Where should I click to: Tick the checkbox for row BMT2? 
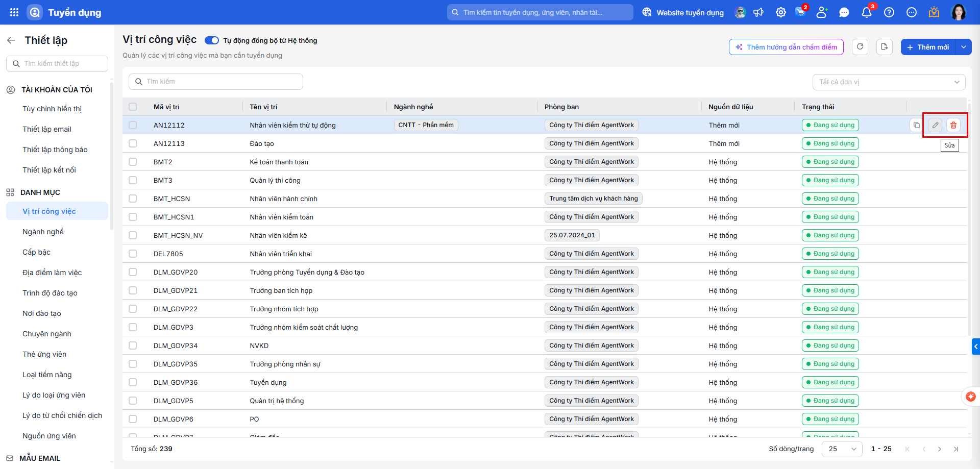(133, 162)
